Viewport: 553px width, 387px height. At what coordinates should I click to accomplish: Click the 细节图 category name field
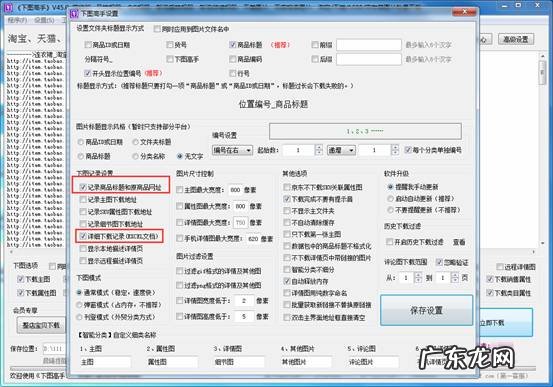[x=239, y=362]
